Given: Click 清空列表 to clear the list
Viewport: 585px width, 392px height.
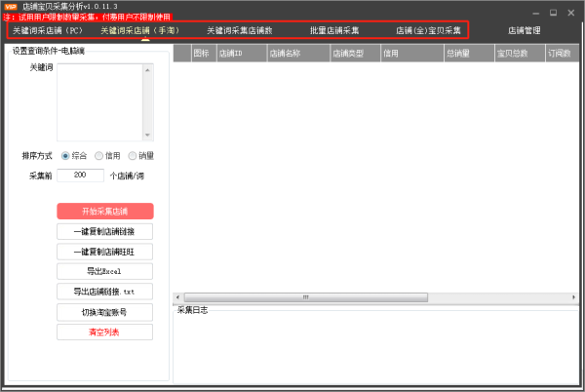Looking at the screenshot, I should click(x=104, y=333).
